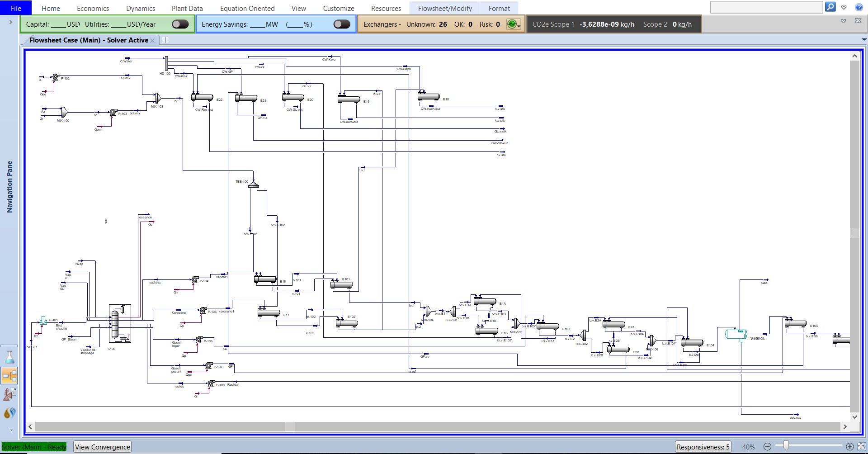Viewport: 868px width, 454px height.
Task: Select the T-100 distillation column
Action: tap(120, 324)
